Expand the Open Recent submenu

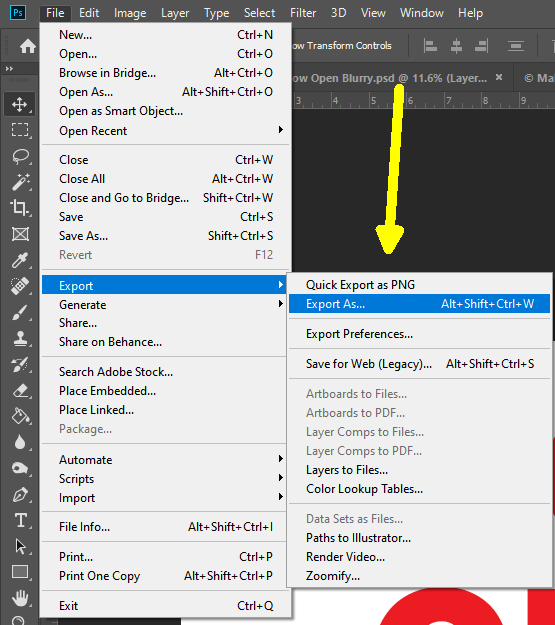coord(167,130)
